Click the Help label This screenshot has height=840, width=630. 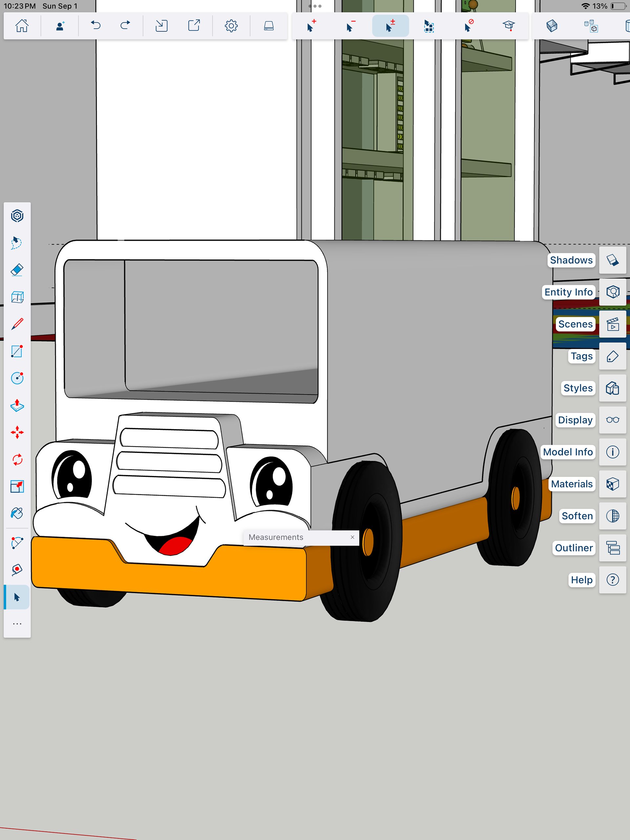coord(581,580)
